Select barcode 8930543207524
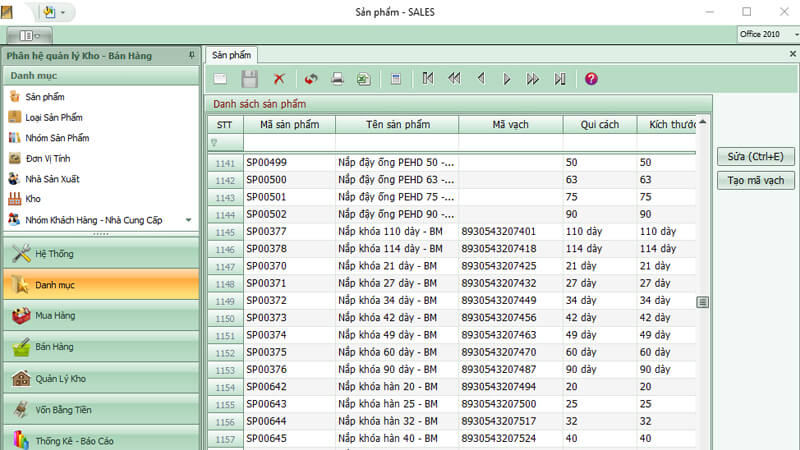800x450 pixels. [x=511, y=438]
